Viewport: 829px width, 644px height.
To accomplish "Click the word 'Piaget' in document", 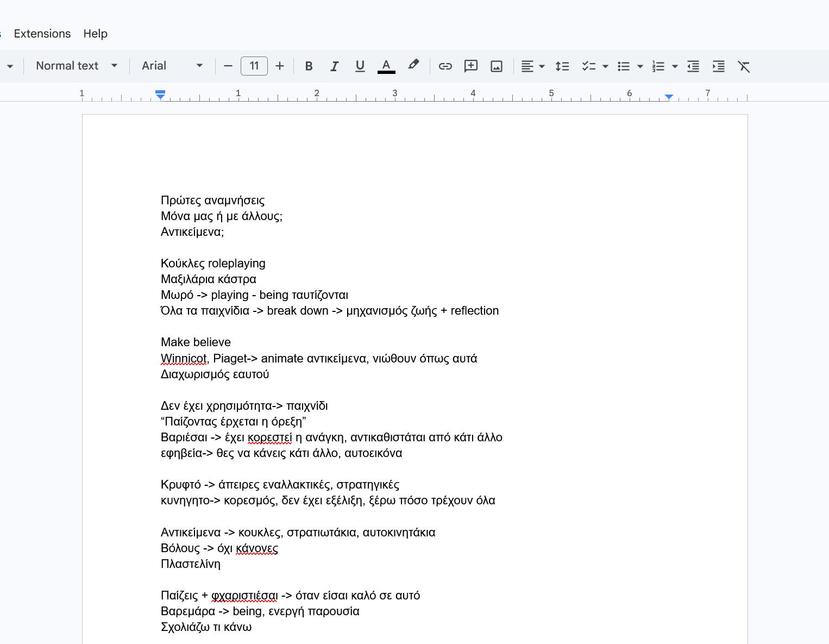I will click(x=230, y=359).
